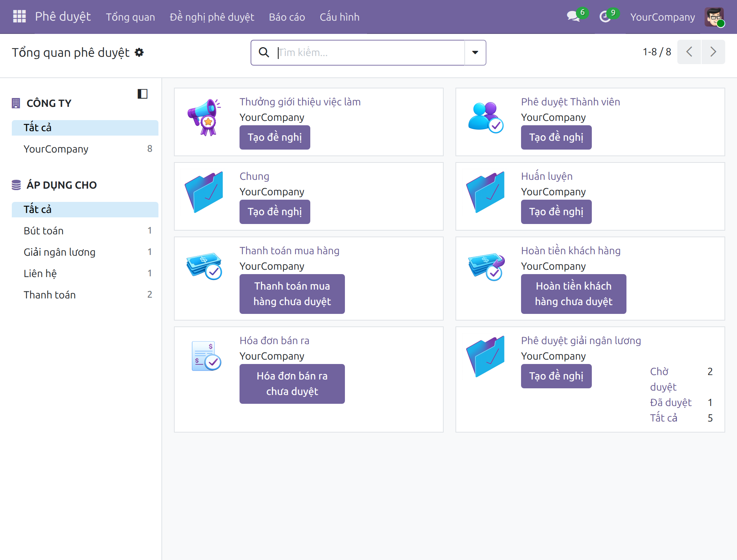
Task: Focus the Tìm kiếm search field
Action: point(370,53)
